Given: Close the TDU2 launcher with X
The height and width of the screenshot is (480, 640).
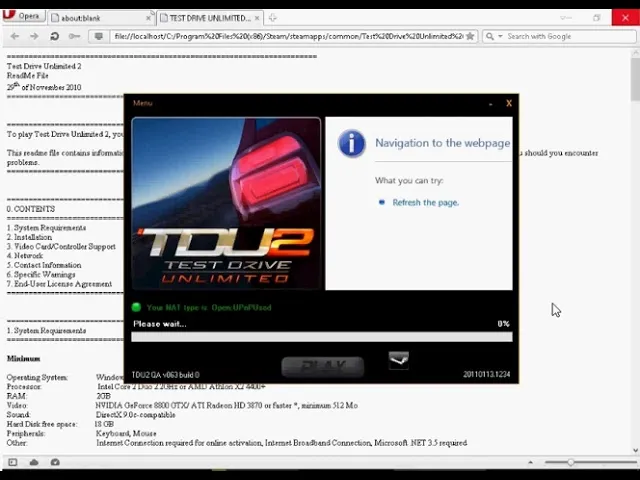Looking at the screenshot, I should tap(509, 103).
